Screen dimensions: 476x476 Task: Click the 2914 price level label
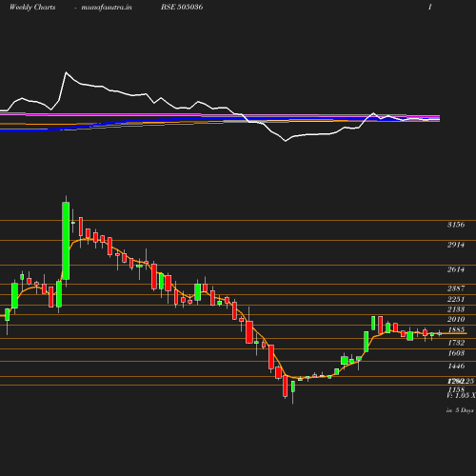pos(456,245)
